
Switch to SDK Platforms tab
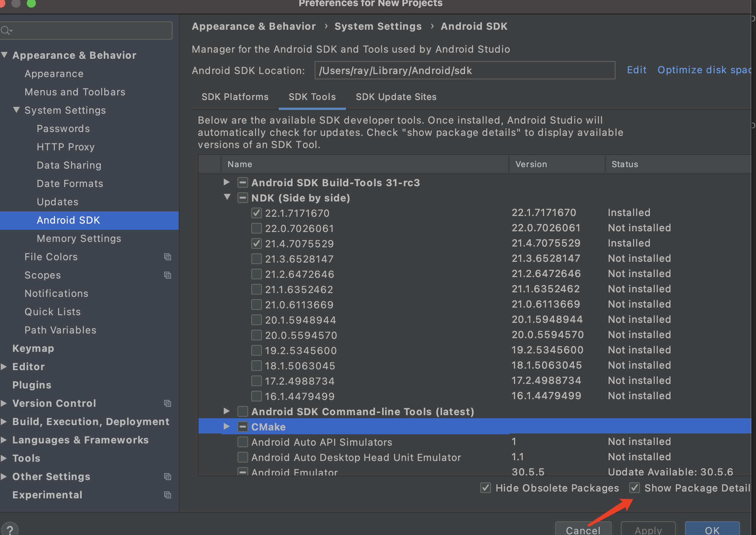point(235,97)
